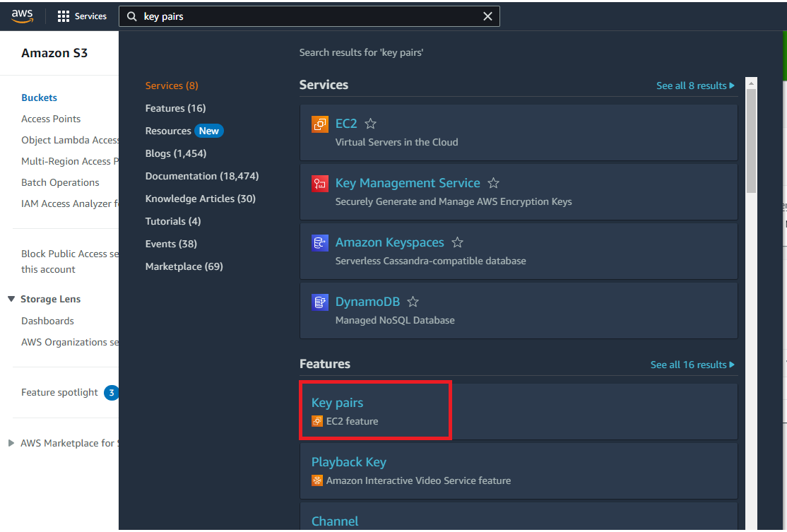
Task: Click the Services label in top bar
Action: (x=90, y=16)
